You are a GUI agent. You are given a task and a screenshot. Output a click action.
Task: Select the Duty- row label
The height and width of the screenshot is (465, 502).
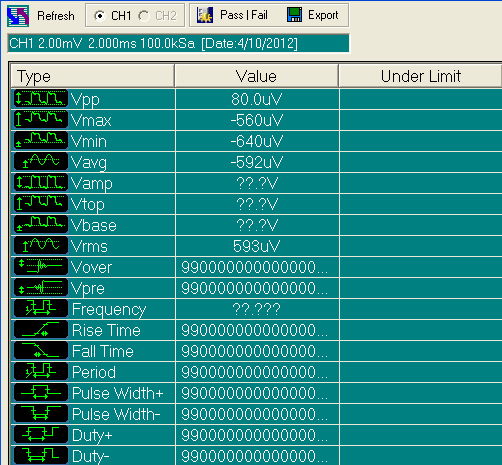pos(91,456)
